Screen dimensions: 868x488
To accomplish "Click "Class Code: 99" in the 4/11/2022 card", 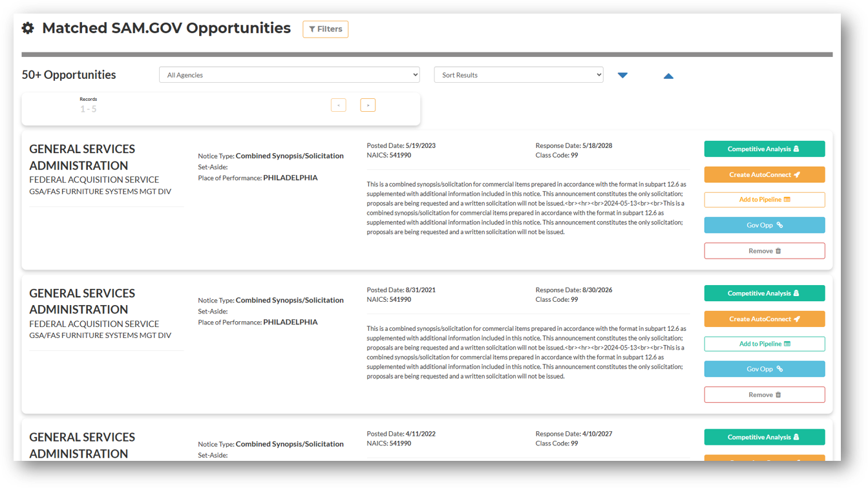I will 557,444.
